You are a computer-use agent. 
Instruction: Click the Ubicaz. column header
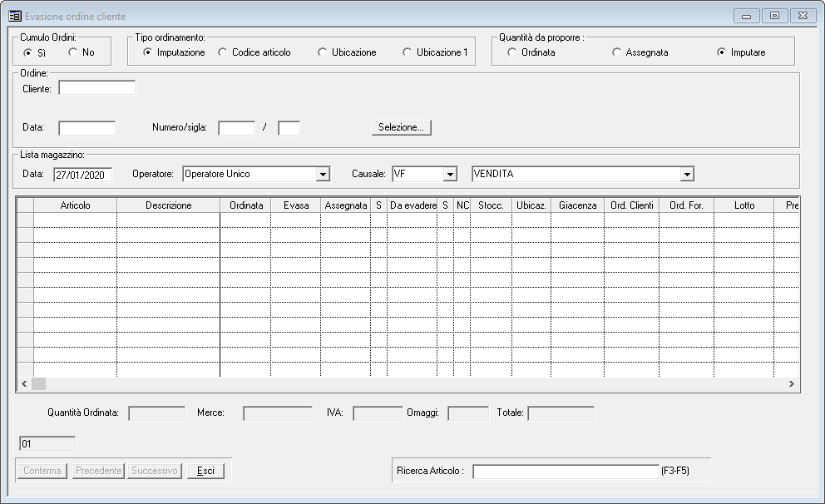click(531, 205)
